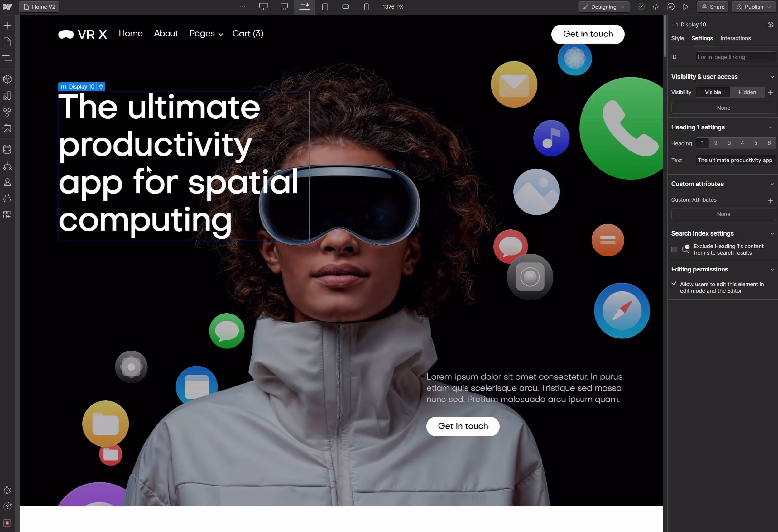778x532 pixels.
Task: Collapse Custom attributes section
Action: tap(772, 184)
